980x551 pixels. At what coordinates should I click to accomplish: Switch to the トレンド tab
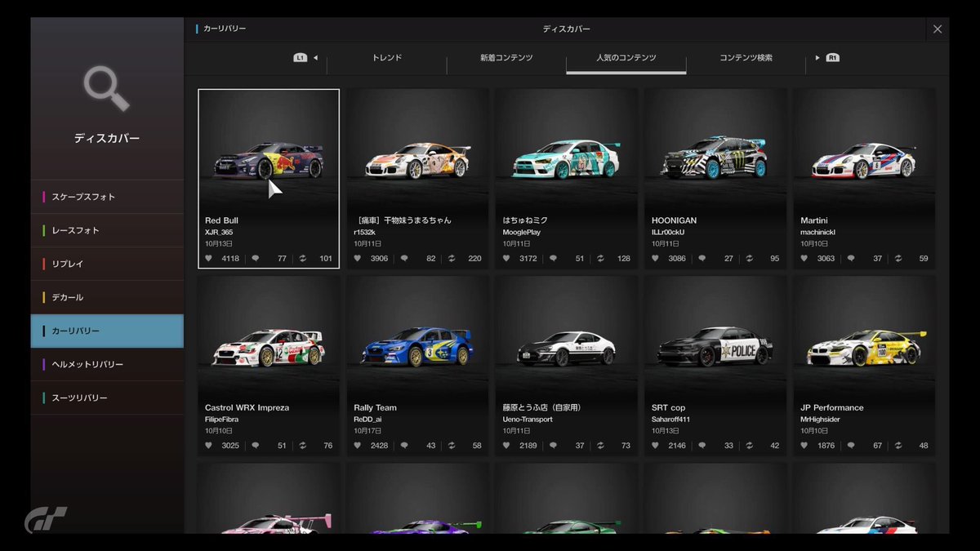click(387, 58)
